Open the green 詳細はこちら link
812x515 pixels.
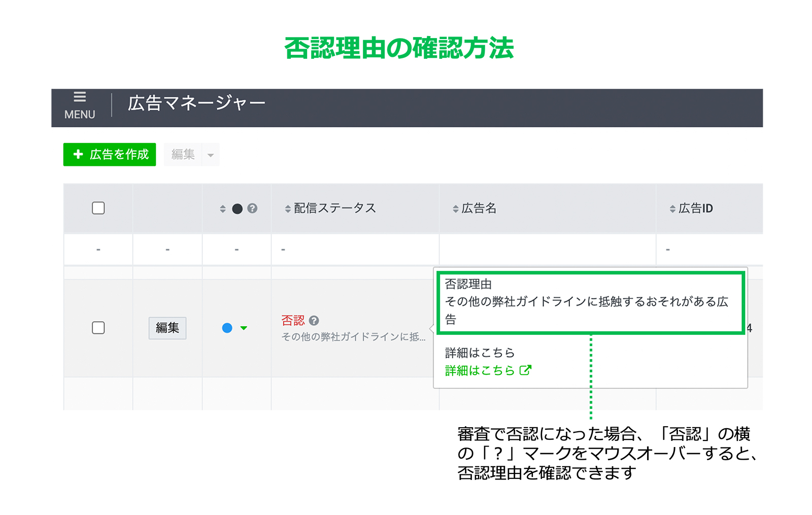[x=480, y=371]
